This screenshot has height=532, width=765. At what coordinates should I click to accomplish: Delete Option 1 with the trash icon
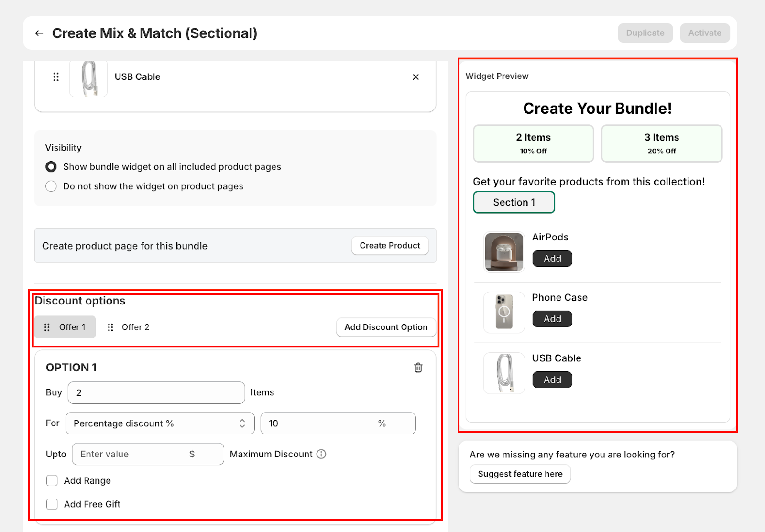pyautogui.click(x=418, y=368)
